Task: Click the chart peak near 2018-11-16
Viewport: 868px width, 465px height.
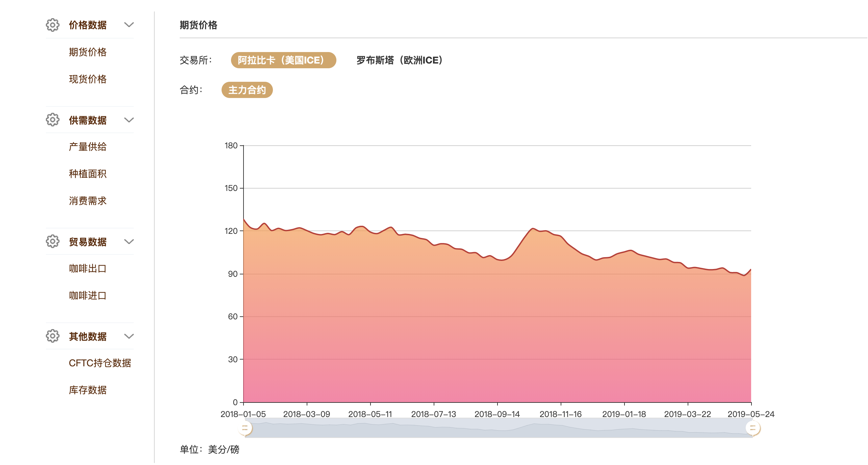Action: click(x=533, y=229)
